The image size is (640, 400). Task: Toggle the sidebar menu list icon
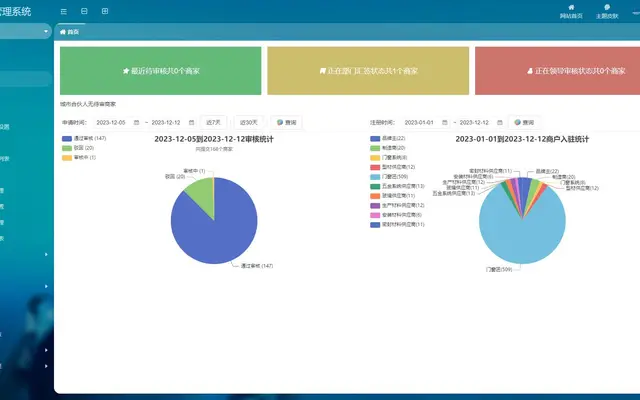coord(64,11)
